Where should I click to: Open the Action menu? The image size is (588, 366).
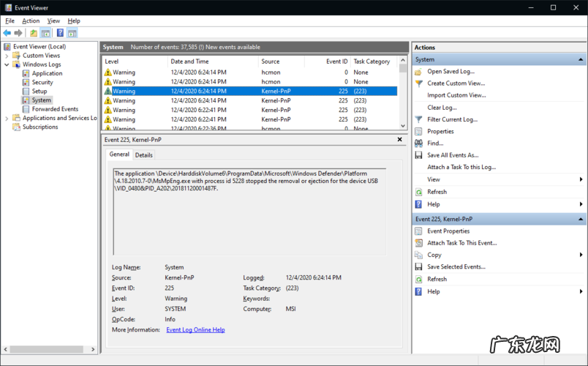[x=31, y=21]
